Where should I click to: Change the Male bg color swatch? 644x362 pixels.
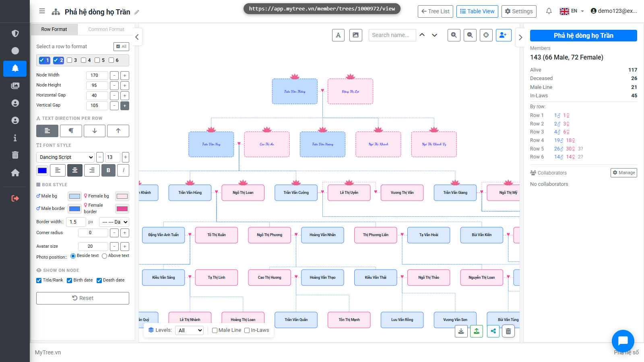coord(74,196)
